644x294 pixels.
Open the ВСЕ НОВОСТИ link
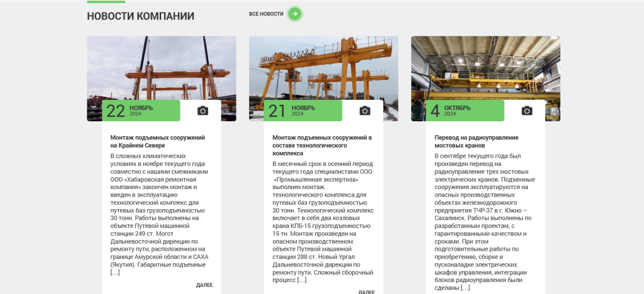point(266,14)
